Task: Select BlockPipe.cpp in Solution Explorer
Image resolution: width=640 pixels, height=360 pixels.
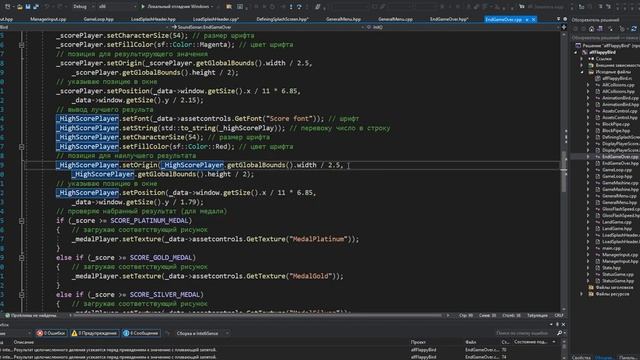Action: coord(616,124)
